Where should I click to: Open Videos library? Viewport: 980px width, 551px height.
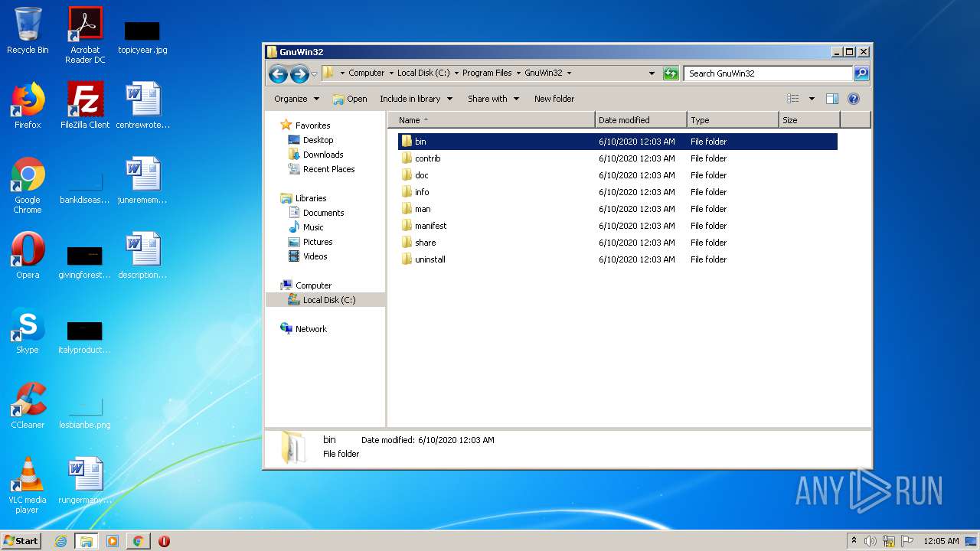coord(308,256)
